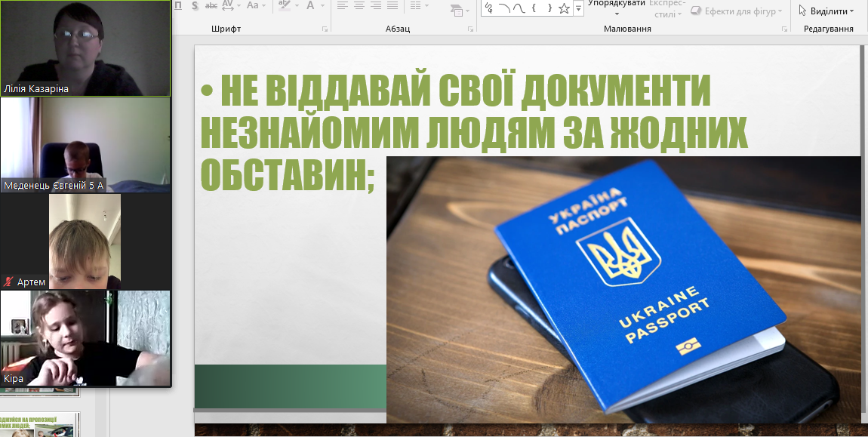Open highlight color dropdown arrow
Screen dimensions: 868x437
(x=296, y=5)
